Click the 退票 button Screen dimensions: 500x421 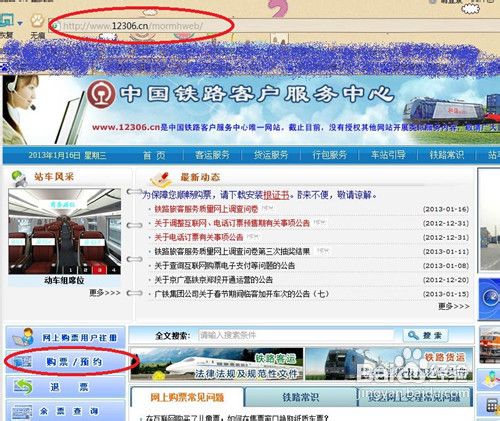[x=65, y=387]
